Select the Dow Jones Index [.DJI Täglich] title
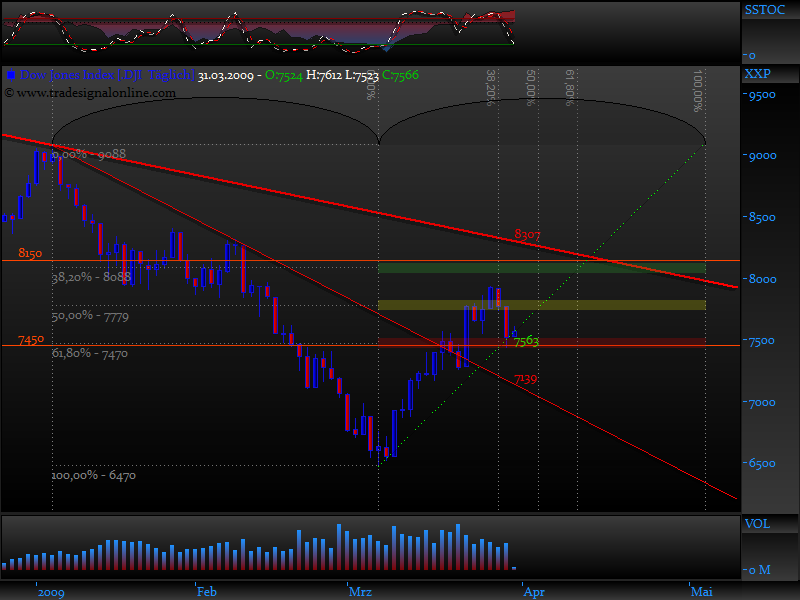This screenshot has width=800, height=600. [x=108, y=75]
